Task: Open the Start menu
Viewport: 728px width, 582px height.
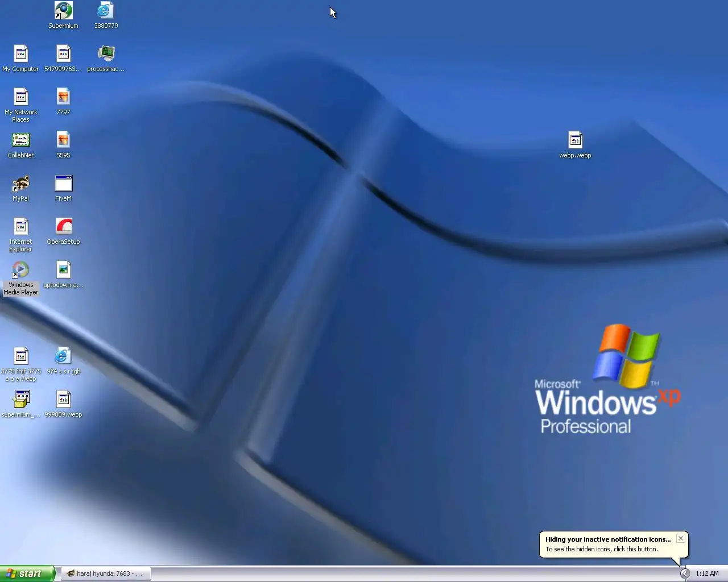Action: [27, 573]
